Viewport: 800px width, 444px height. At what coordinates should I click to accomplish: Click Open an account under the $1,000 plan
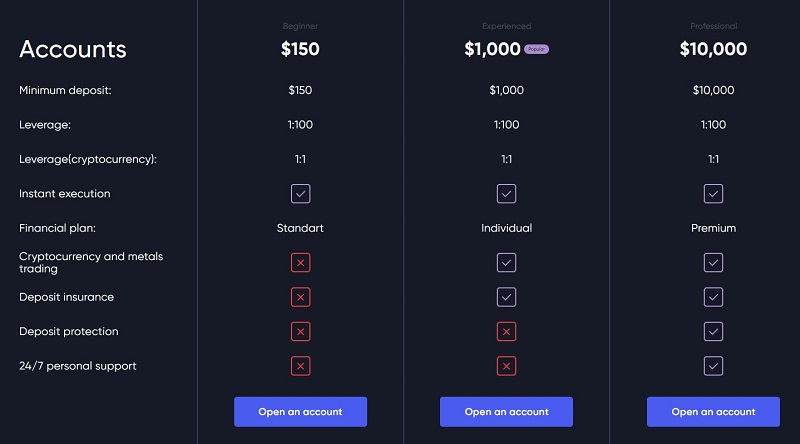point(506,412)
